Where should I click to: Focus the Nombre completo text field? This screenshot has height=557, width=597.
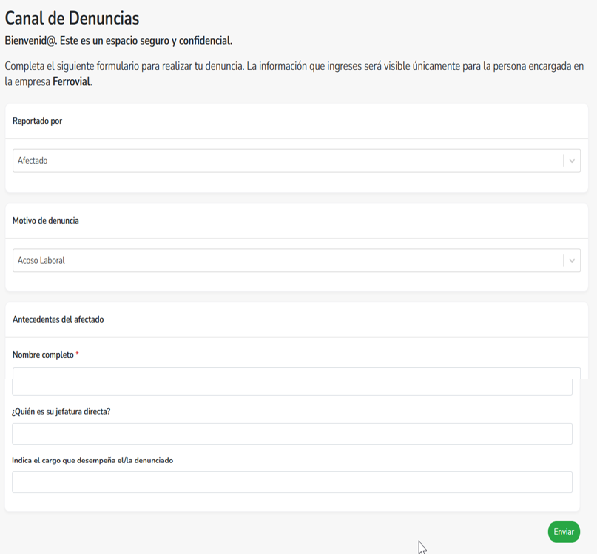click(x=292, y=381)
